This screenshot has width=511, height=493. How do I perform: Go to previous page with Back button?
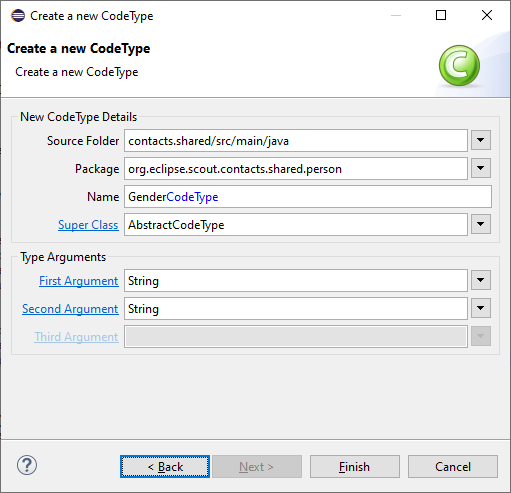[x=165, y=467]
